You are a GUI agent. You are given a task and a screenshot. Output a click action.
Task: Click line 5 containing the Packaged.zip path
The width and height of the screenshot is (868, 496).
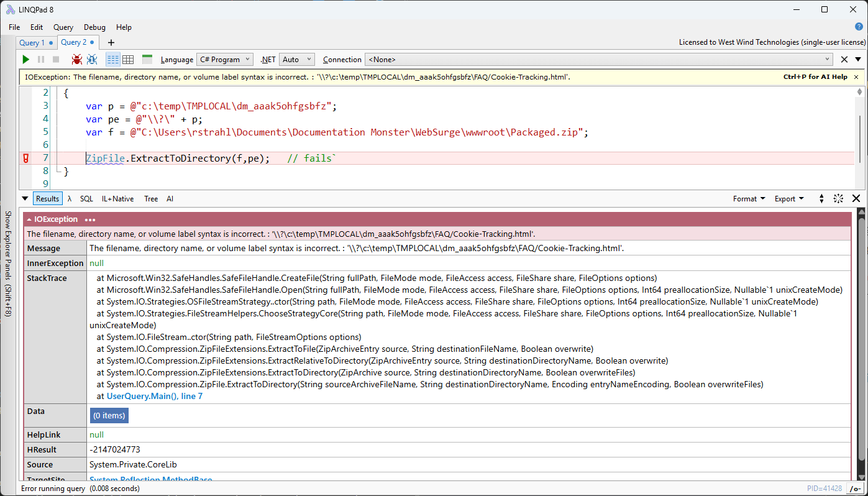(337, 132)
